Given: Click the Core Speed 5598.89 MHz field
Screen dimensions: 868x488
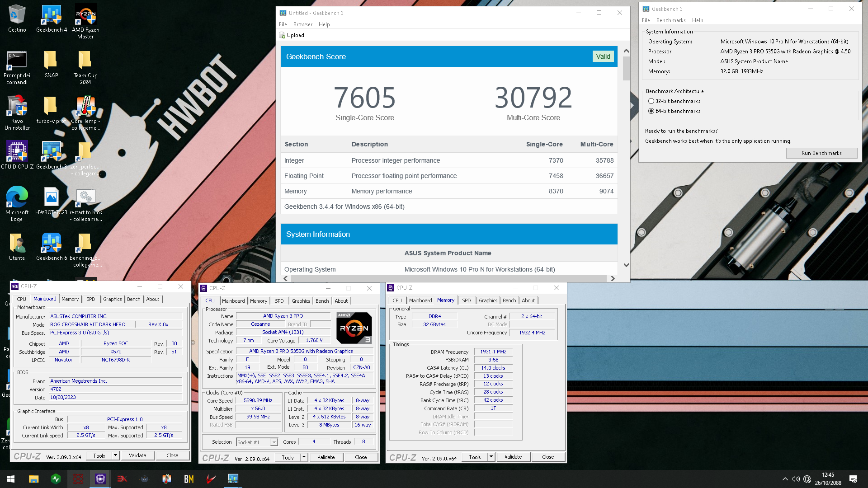Looking at the screenshot, I should click(258, 401).
